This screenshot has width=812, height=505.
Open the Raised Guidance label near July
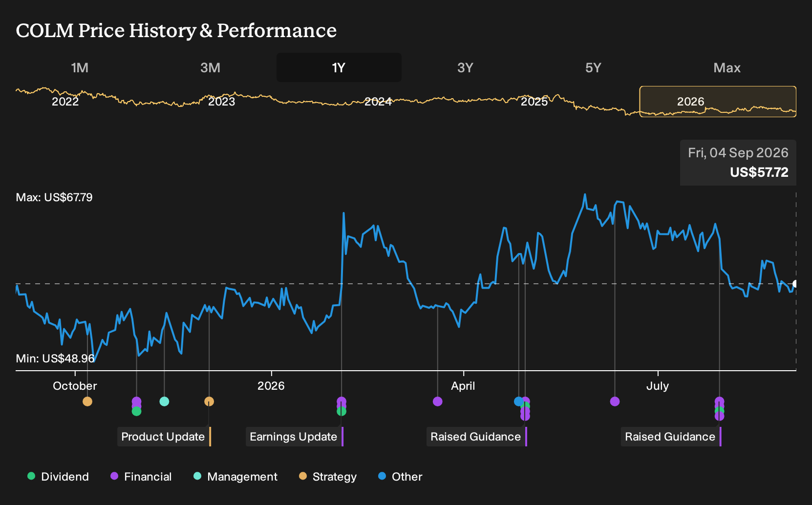[671, 437]
